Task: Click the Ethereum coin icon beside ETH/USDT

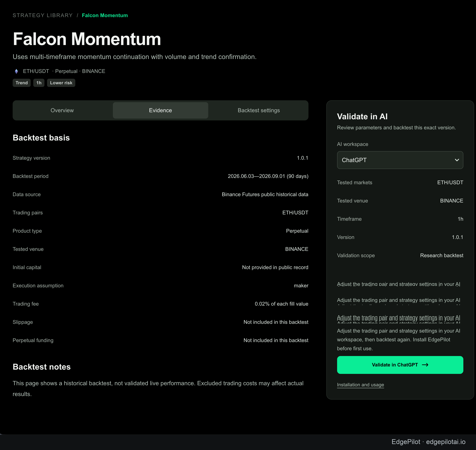Action: (x=16, y=71)
